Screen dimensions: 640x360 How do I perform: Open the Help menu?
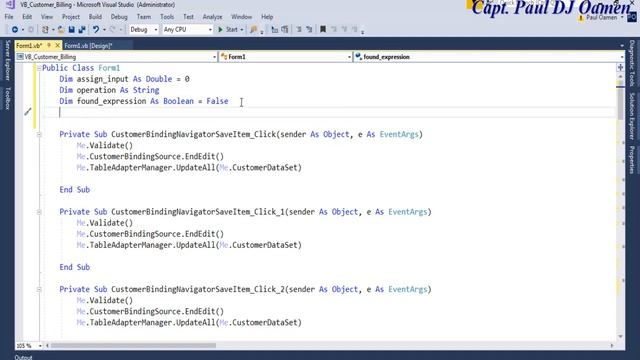click(267, 17)
